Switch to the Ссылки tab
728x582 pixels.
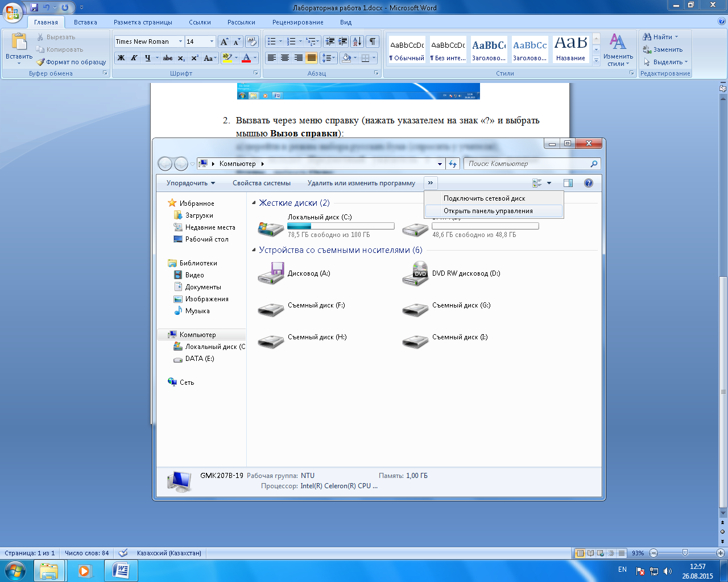pyautogui.click(x=200, y=22)
